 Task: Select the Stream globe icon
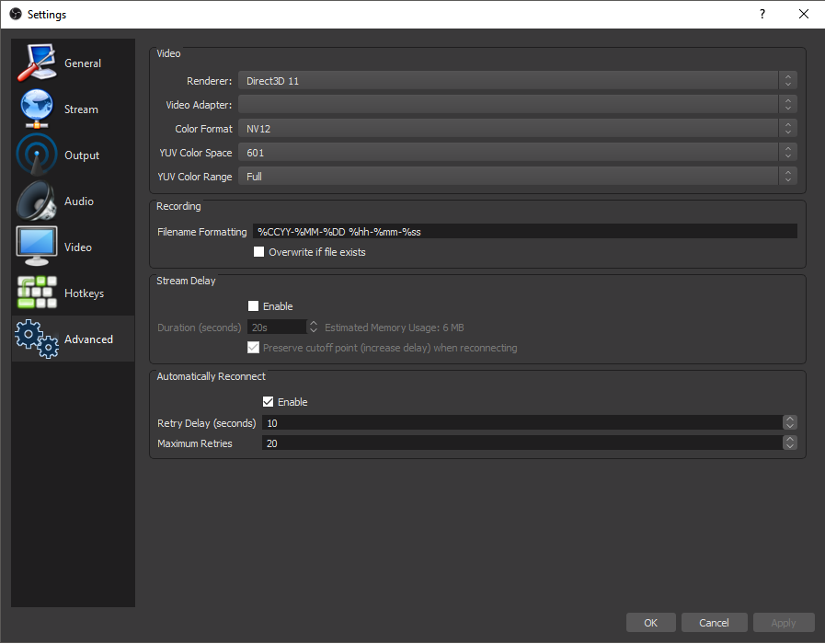pyautogui.click(x=37, y=109)
